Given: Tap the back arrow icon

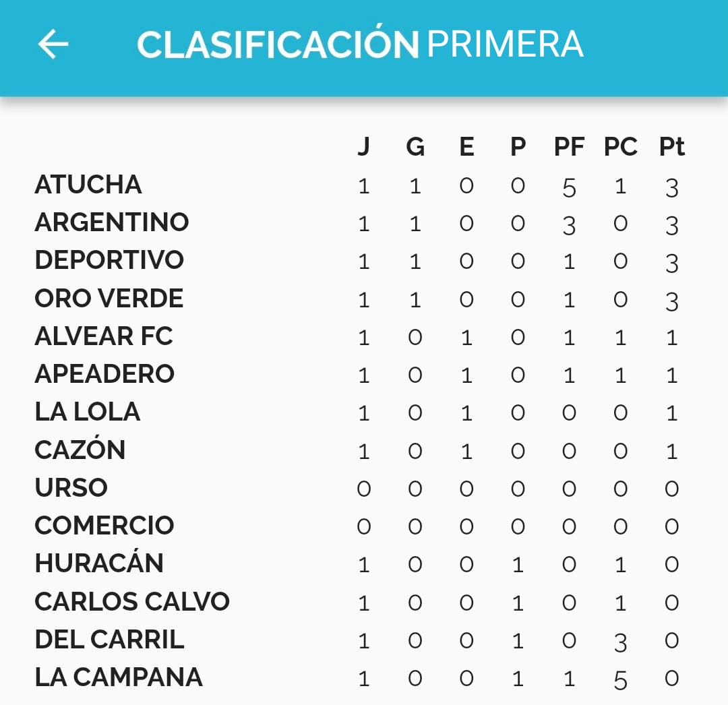Looking at the screenshot, I should (53, 44).
